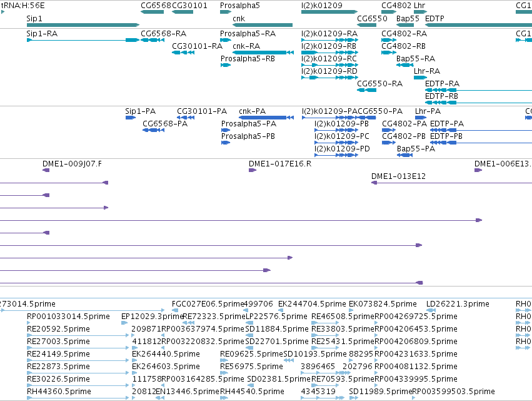This screenshot has height=401, width=532.
Task: Select the RE20592.5prime EST
Action: [x=78, y=335]
